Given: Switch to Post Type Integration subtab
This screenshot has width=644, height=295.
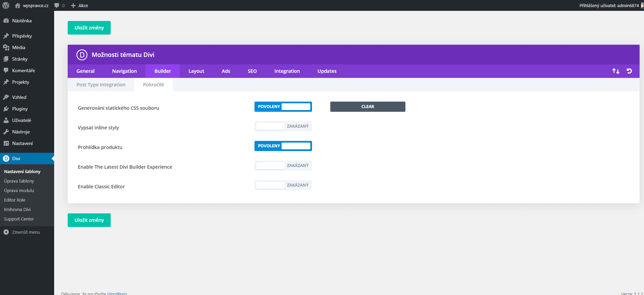Looking at the screenshot, I should (x=101, y=85).
